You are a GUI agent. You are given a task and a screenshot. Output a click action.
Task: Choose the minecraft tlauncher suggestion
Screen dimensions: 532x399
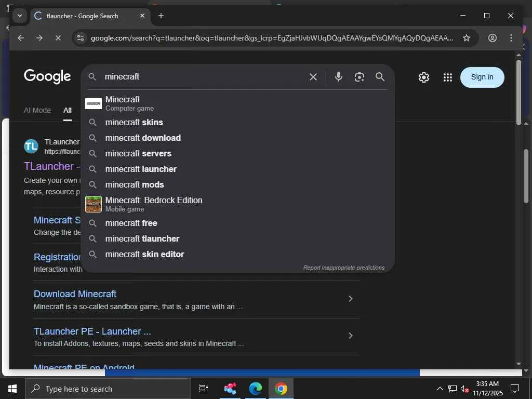click(x=237, y=239)
